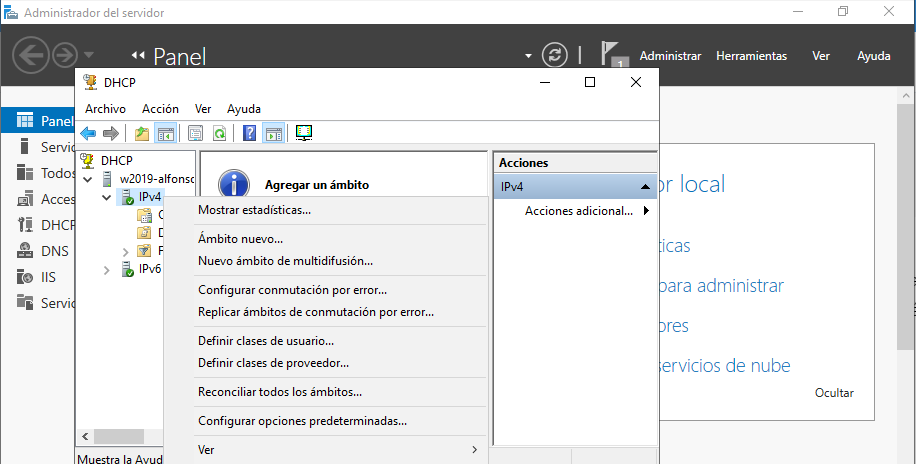
Task: Toggle the console tree pane icon
Action: tap(166, 133)
